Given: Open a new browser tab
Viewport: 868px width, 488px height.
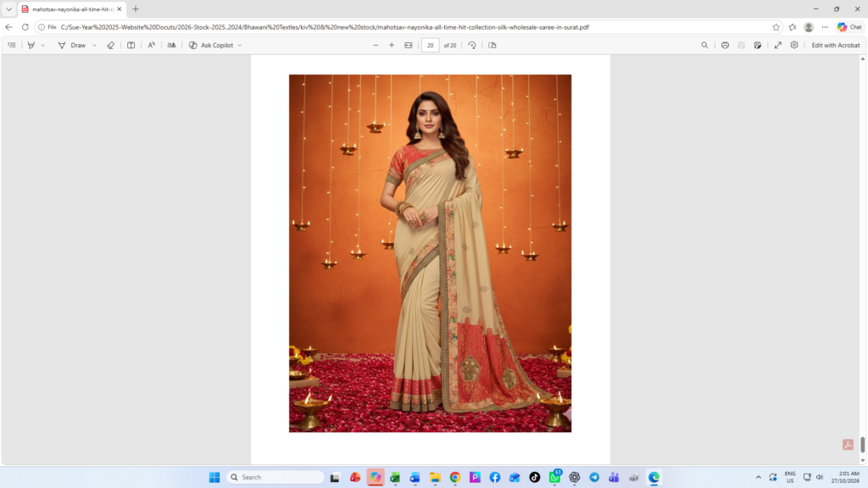Looking at the screenshot, I should pyautogui.click(x=136, y=9).
